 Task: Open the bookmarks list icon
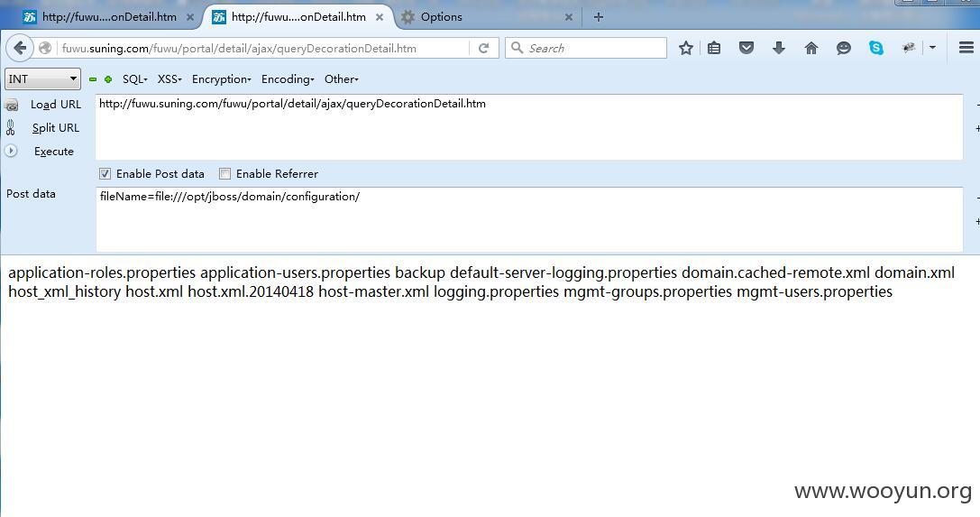[714, 48]
